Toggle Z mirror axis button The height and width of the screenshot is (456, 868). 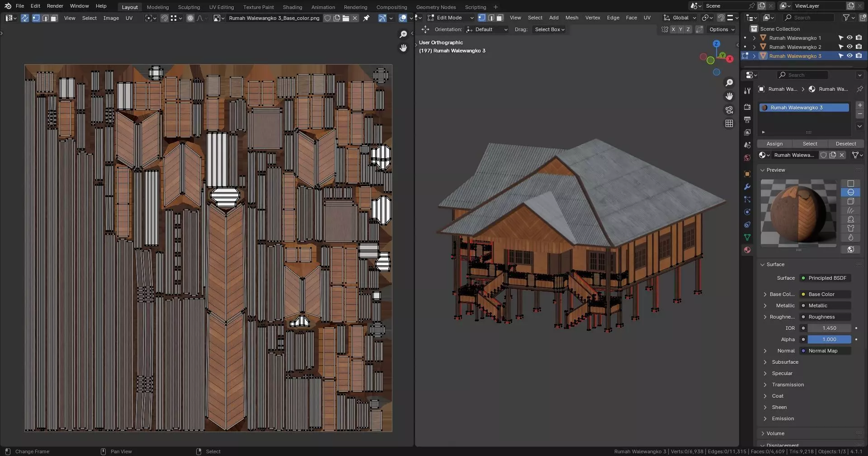point(688,29)
